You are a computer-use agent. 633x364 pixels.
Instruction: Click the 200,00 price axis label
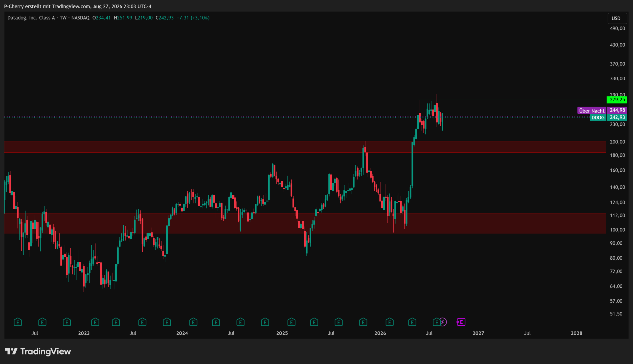coord(617,142)
